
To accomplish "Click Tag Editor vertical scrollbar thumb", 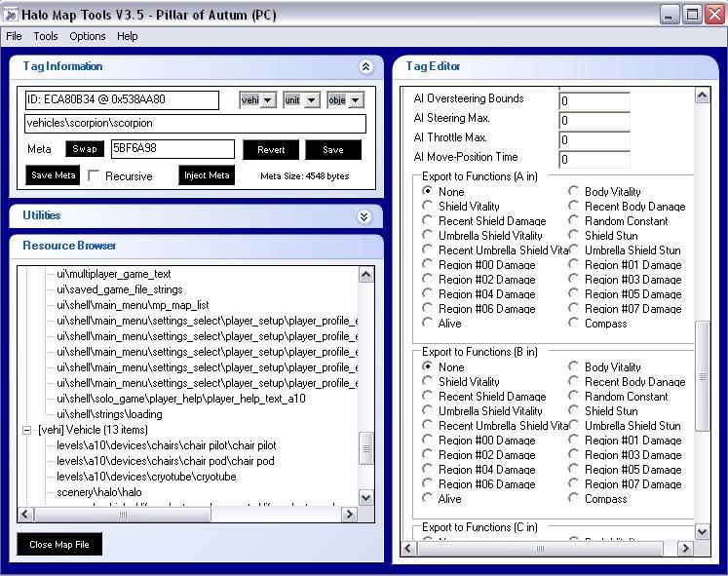I will coord(702,376).
